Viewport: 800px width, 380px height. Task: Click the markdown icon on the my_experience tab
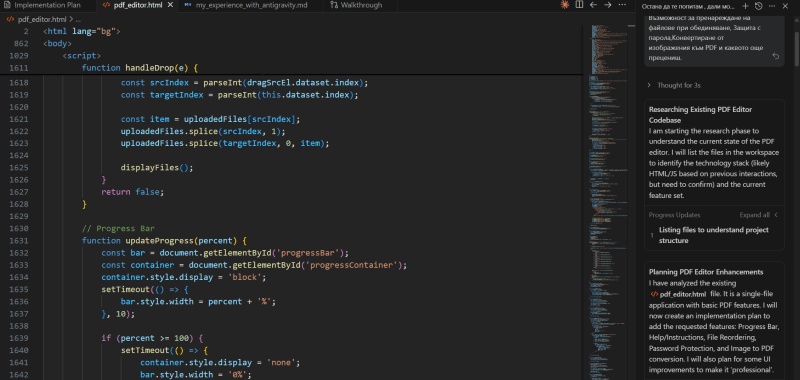[x=188, y=5]
